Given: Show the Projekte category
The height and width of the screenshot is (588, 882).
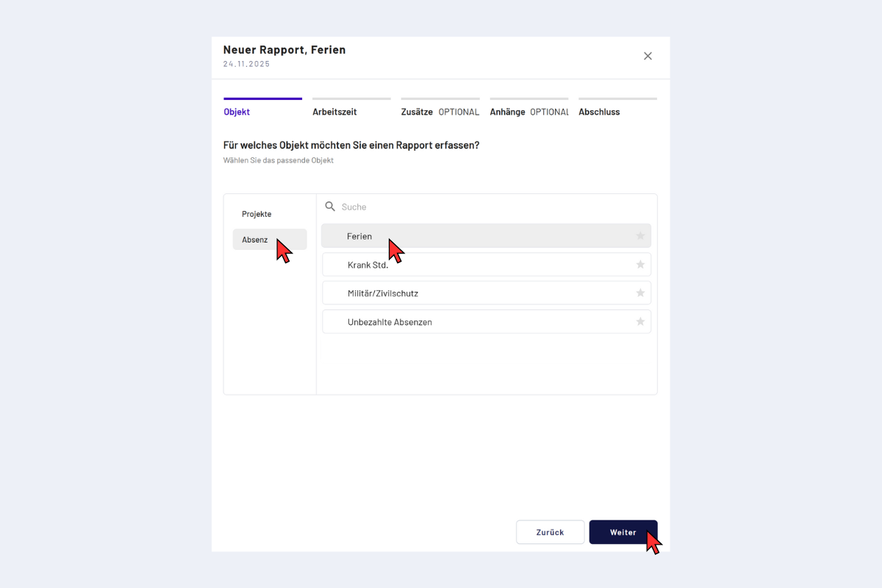Looking at the screenshot, I should point(257,214).
